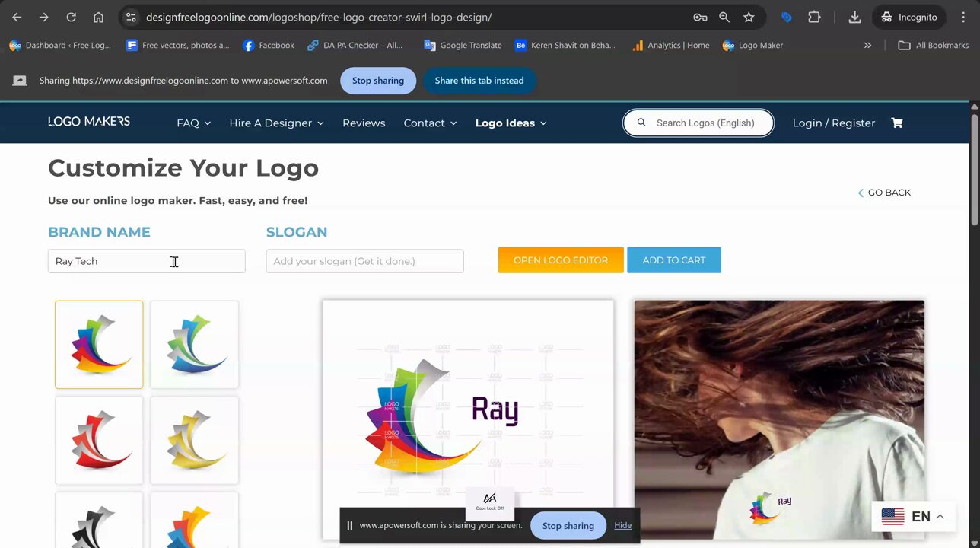The height and width of the screenshot is (548, 980).
Task: Select the red swirl logo variant
Action: [99, 440]
